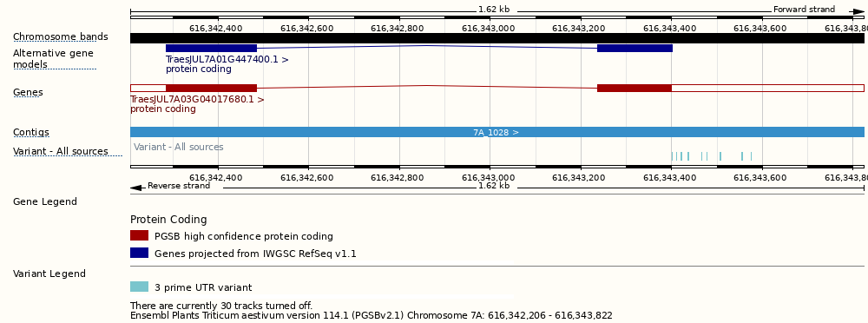Open the Genes track label
Viewport: 868px width, 323px height.
coord(29,93)
